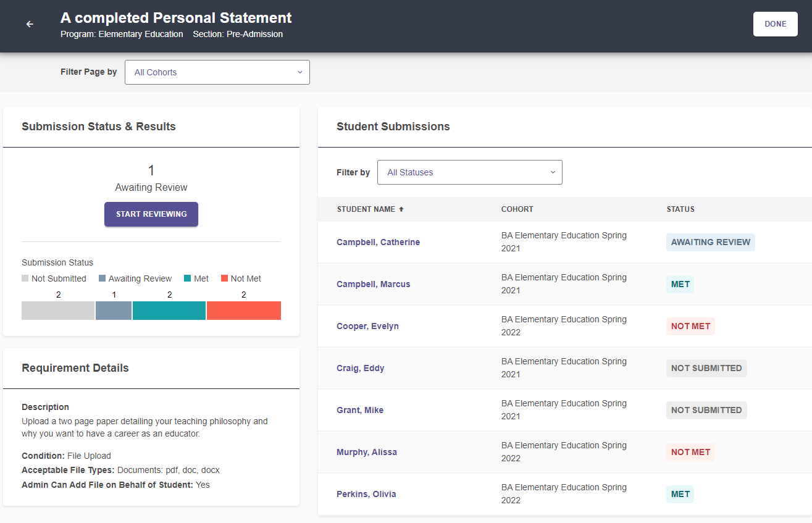Click Eddy Craig's NOT SUBMITTED status badge
This screenshot has width=812, height=523.
pyautogui.click(x=706, y=368)
